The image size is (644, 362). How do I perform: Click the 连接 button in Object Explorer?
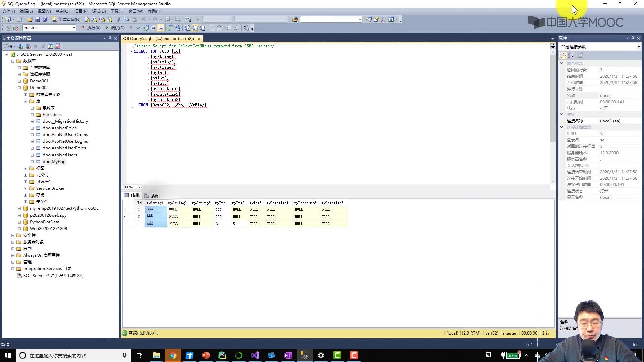pos(10,46)
